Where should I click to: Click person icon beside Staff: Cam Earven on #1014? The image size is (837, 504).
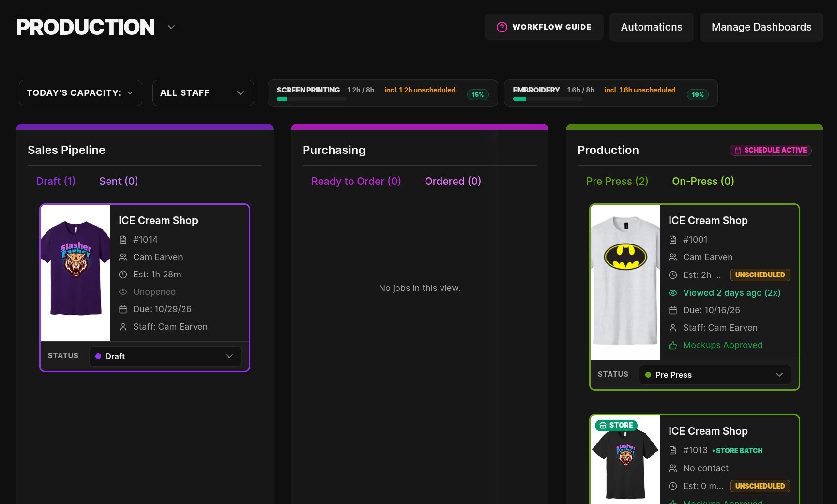pos(123,327)
